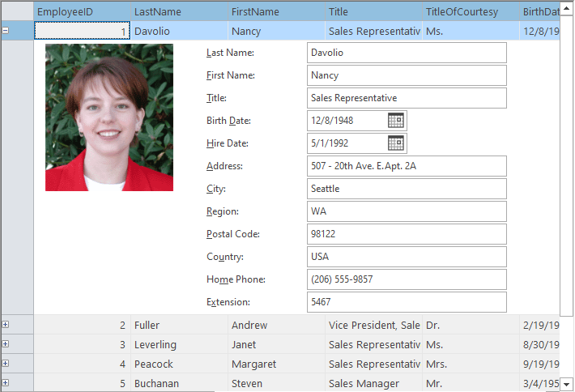The width and height of the screenshot is (575, 392).
Task: Expand the Leverling row details
Action: click(x=6, y=344)
